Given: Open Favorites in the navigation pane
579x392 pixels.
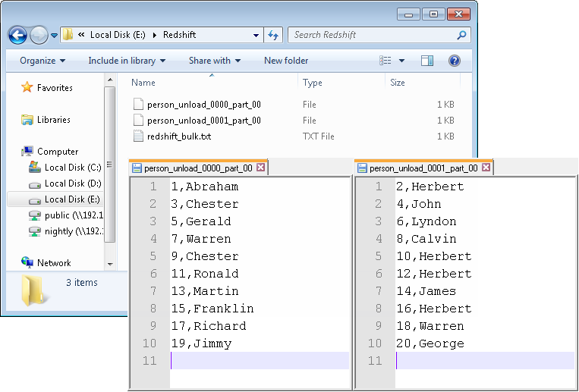Looking at the screenshot, I should [55, 88].
